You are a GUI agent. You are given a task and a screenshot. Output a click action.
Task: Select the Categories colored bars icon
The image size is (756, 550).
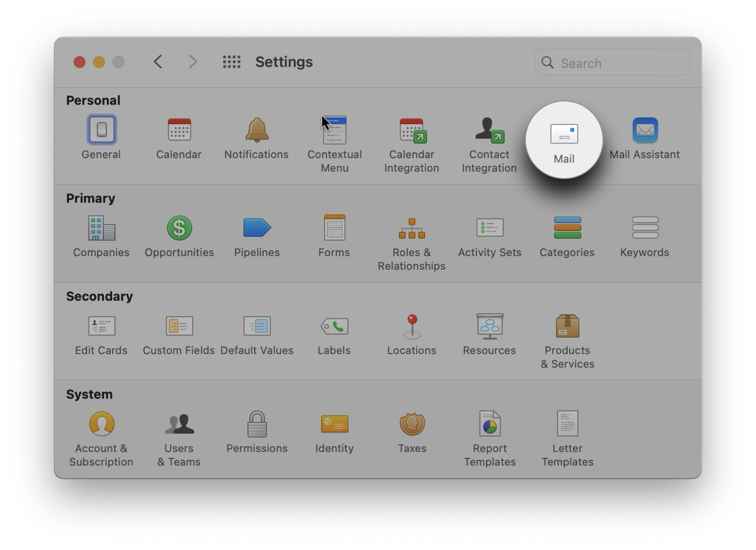coord(567,228)
